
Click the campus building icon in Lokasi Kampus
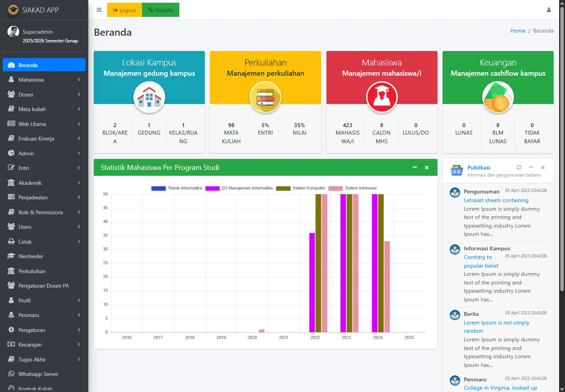(149, 97)
